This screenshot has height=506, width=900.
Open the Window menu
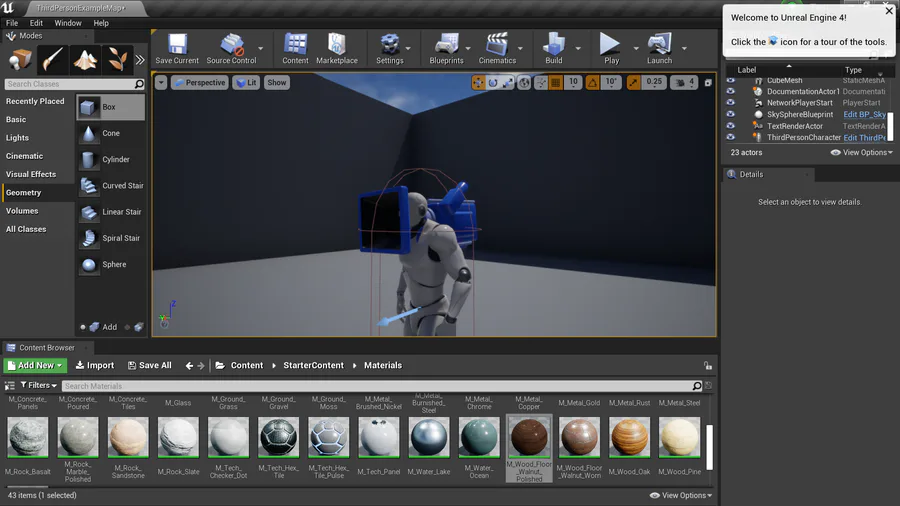click(68, 23)
